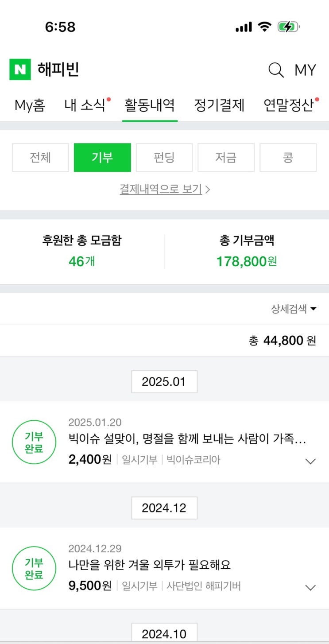Viewport: 329px width, 644px height.
Task: Open the 상세검색 dropdown
Action: (294, 309)
